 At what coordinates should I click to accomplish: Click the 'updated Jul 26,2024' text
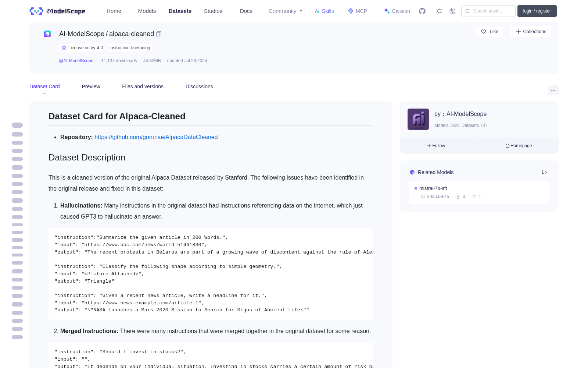pyautogui.click(x=187, y=61)
